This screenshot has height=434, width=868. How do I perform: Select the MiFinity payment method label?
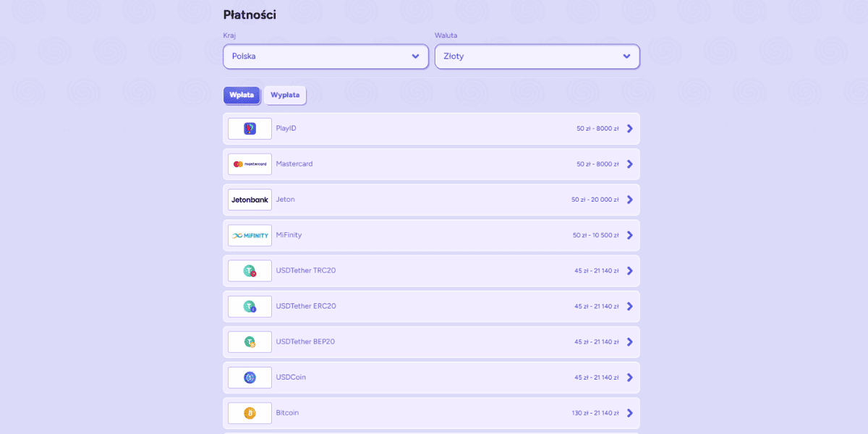pos(289,235)
